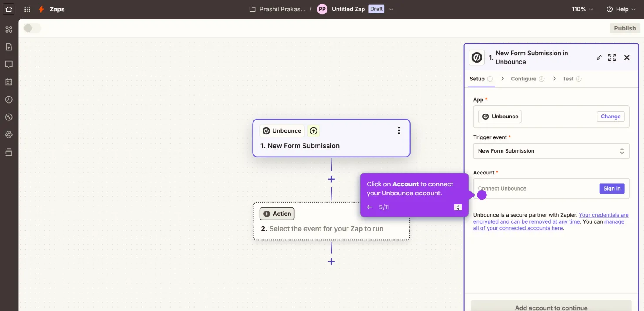644x311 pixels.
Task: Open manage all connected accounts link
Action: pos(549,225)
